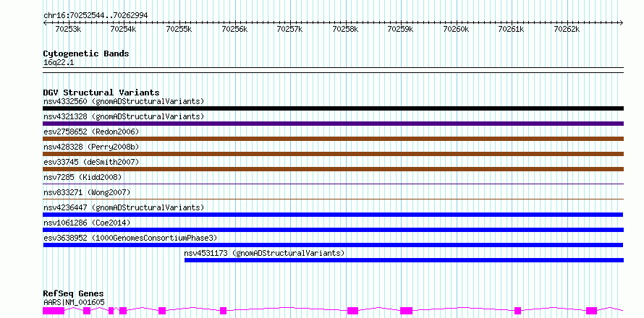Image resolution: width=644 pixels, height=318 pixels.
Task: Open variant label nsv4321328 (gnomADStructuralVariants)
Action: coord(124,116)
